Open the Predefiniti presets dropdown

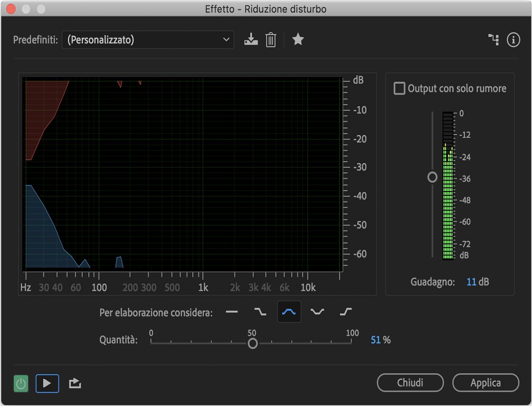(x=148, y=40)
